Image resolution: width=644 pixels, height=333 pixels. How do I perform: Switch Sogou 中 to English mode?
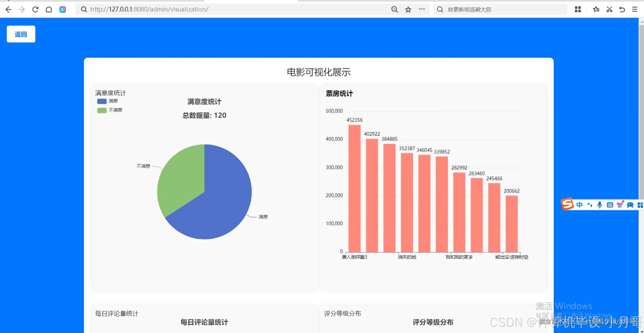(x=579, y=205)
